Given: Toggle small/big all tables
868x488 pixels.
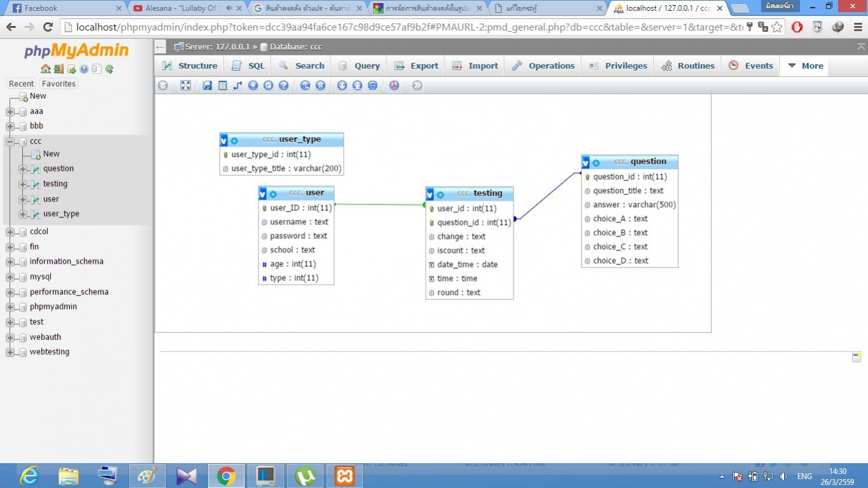Looking at the screenshot, I should pos(342,85).
